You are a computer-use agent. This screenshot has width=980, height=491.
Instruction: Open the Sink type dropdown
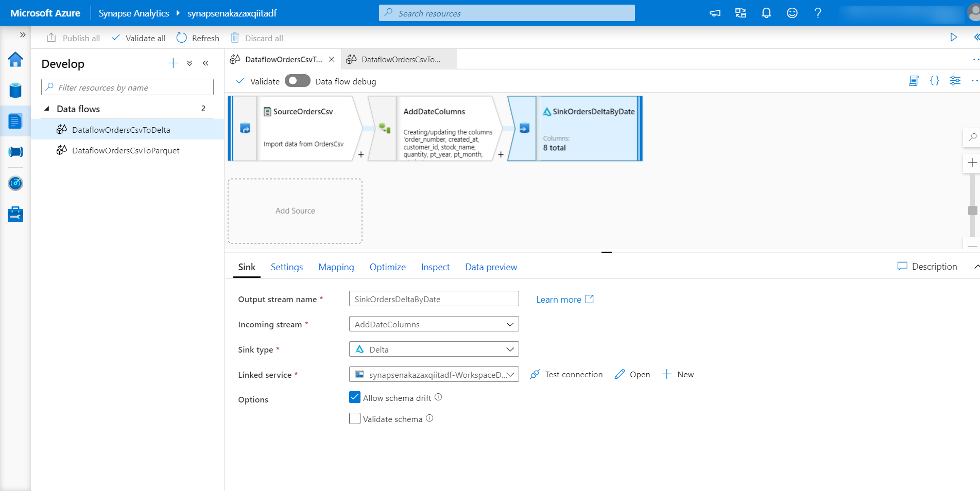434,349
